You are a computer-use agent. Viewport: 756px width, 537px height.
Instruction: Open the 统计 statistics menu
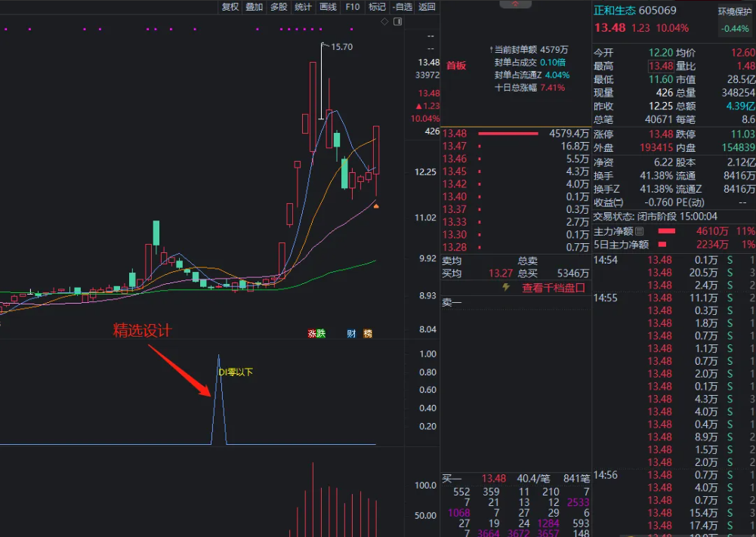click(x=303, y=7)
